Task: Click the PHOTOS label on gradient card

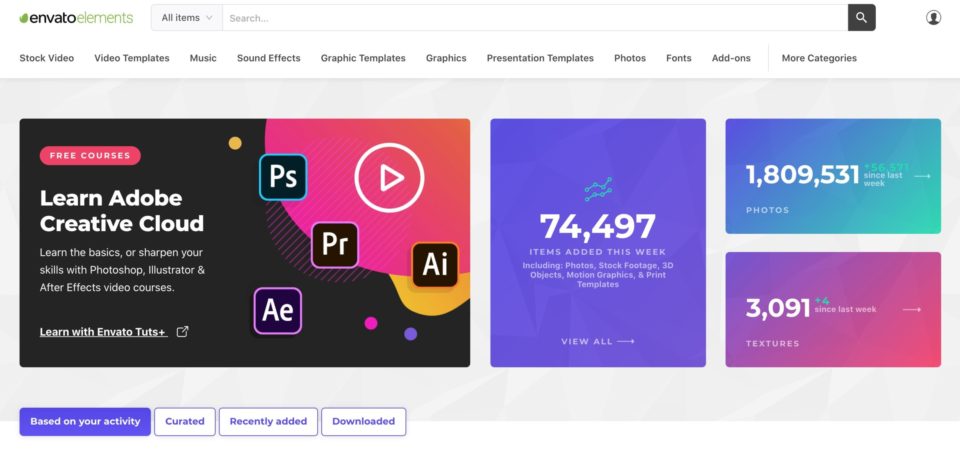Action: coord(768,210)
